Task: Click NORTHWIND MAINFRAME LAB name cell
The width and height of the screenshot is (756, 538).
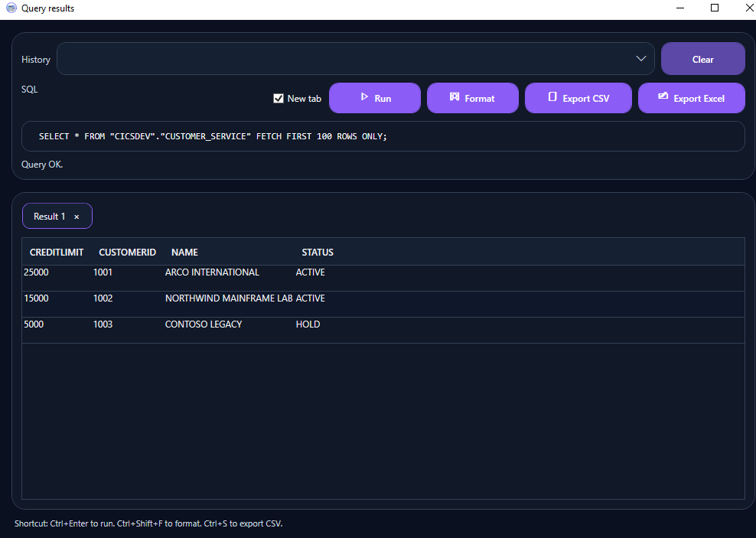Action: point(229,298)
